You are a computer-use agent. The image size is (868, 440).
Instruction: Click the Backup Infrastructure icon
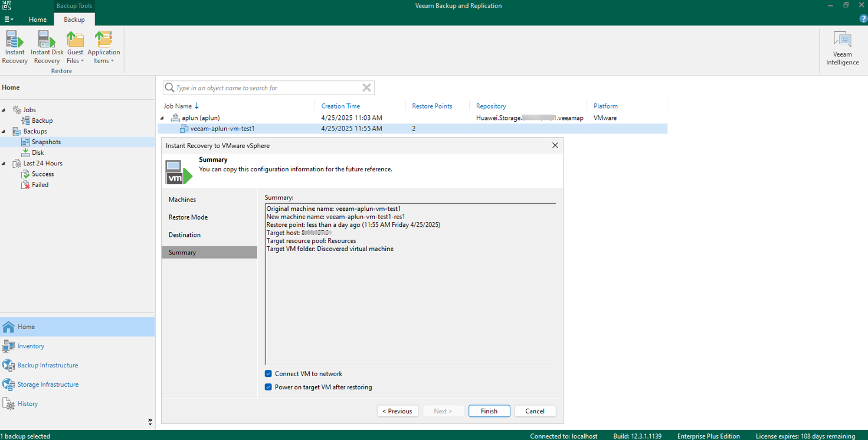[8, 365]
